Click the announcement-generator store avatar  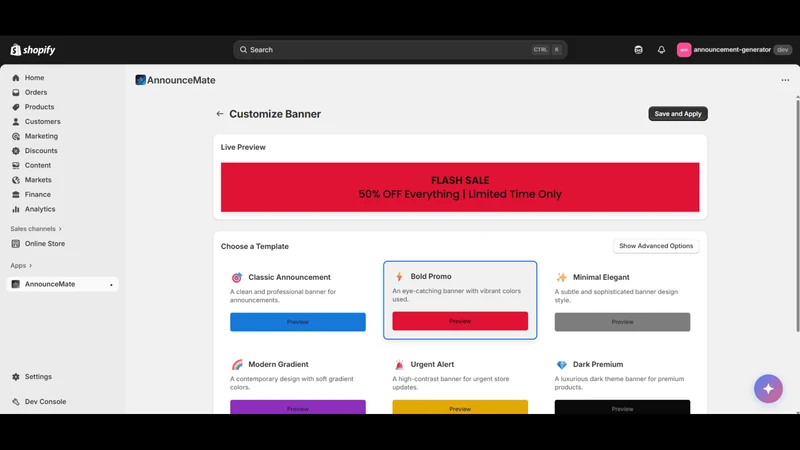(x=684, y=49)
